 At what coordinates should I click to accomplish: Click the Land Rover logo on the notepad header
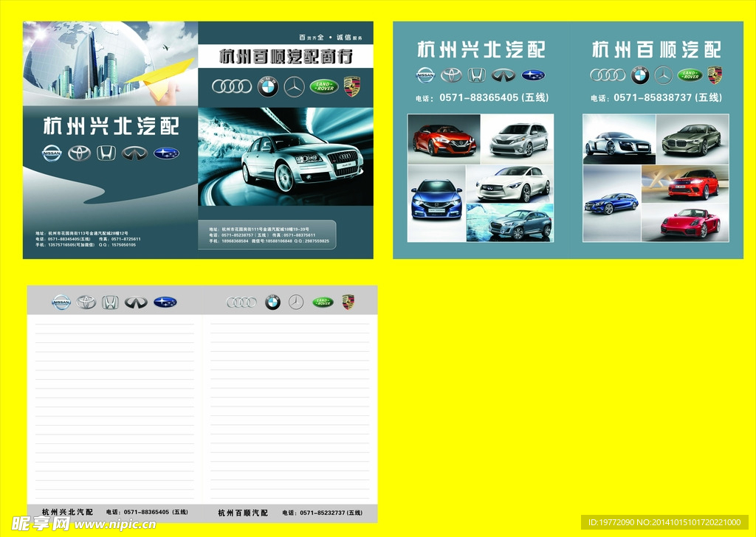(323, 302)
